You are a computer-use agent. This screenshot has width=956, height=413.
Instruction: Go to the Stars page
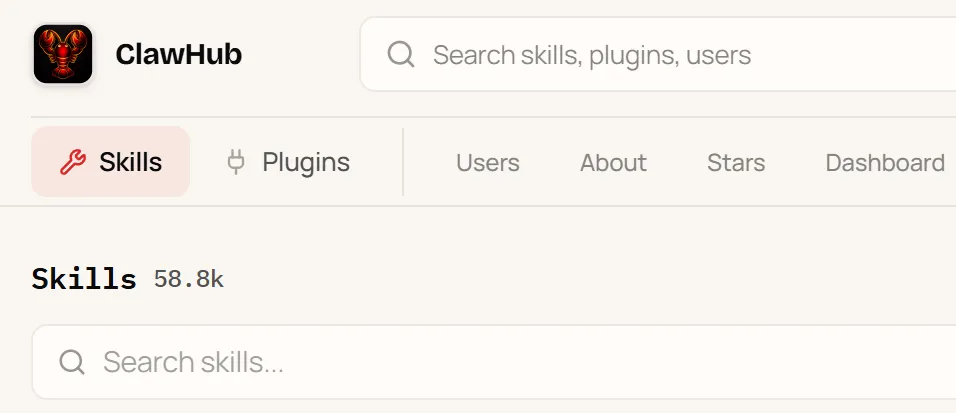pyautogui.click(x=736, y=163)
